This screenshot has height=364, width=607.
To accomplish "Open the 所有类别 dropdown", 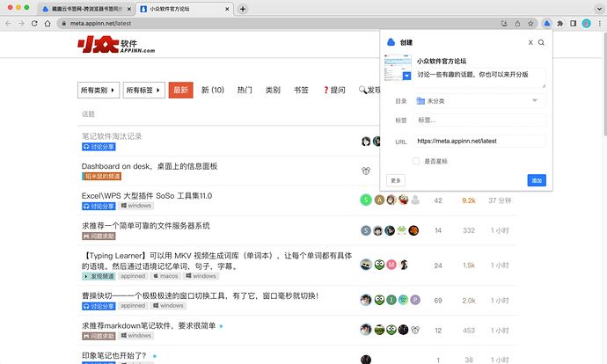I will [x=99, y=91].
